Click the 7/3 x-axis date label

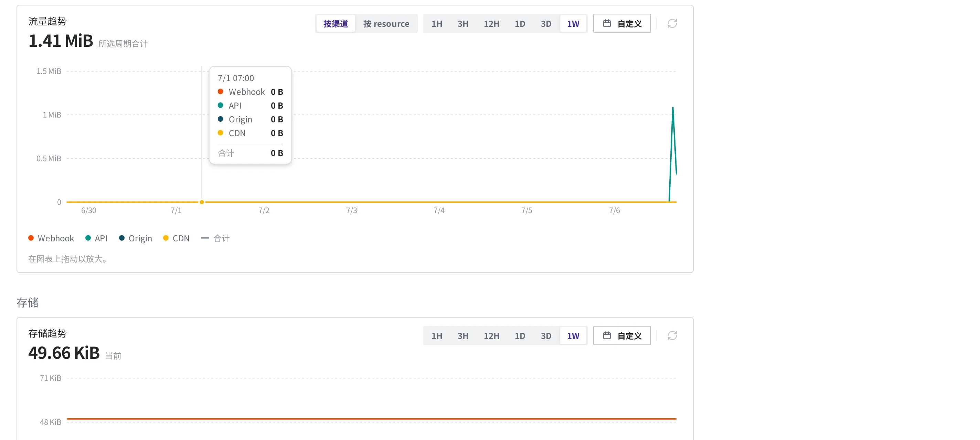[x=352, y=210]
